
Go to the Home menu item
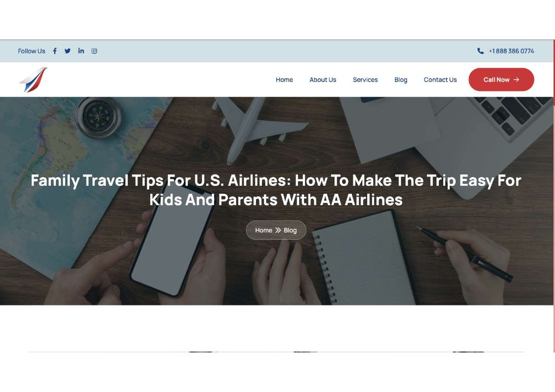[x=284, y=80]
